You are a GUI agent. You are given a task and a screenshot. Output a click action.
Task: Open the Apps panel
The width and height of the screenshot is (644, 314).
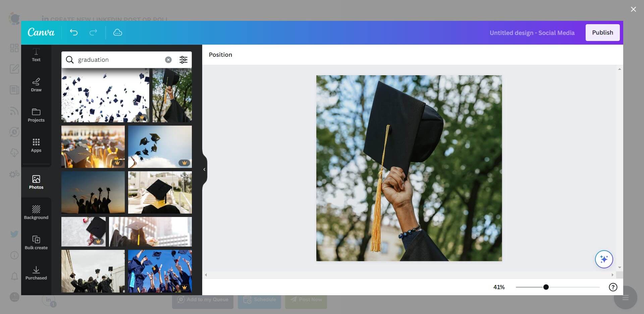pos(36,145)
